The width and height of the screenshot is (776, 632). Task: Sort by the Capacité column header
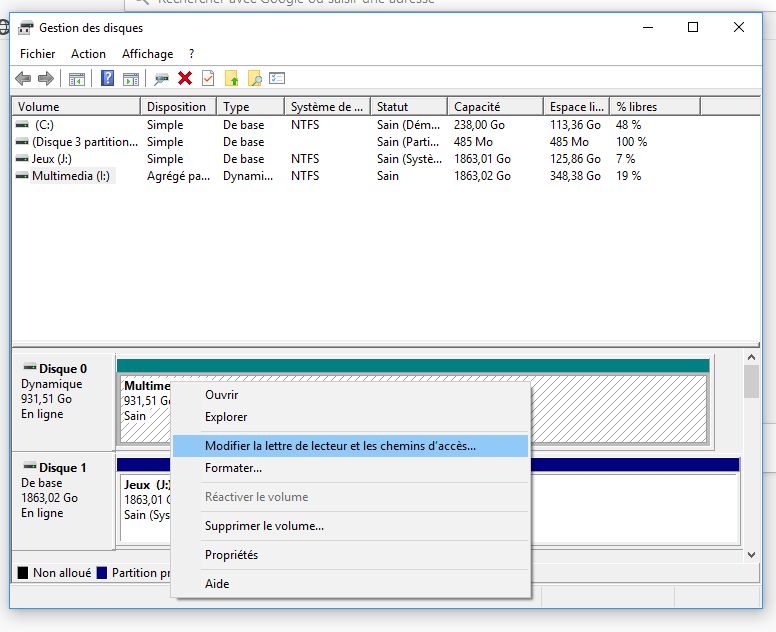tap(477, 107)
